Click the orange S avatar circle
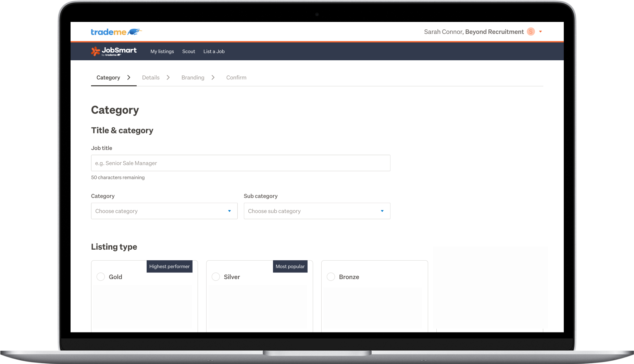The height and width of the screenshot is (364, 634). point(531,32)
